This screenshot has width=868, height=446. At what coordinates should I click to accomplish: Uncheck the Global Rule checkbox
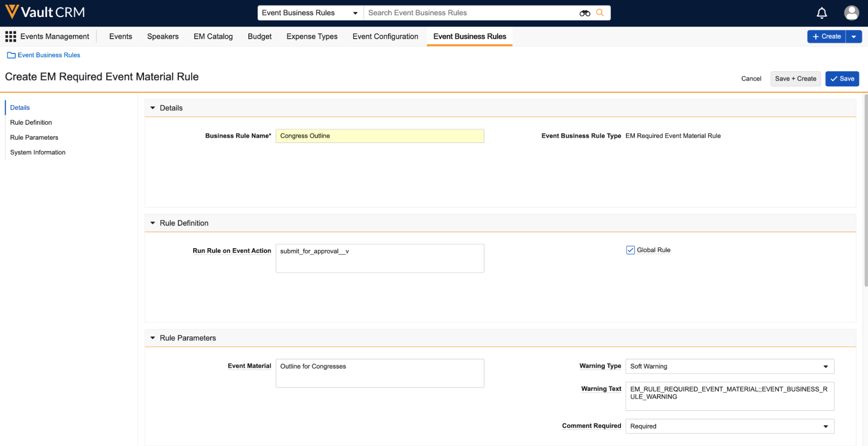[x=630, y=250]
